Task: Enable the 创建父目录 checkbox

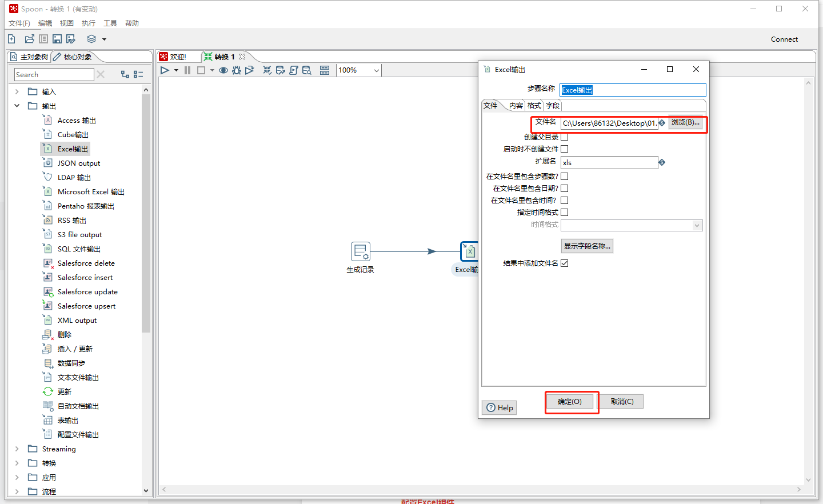Action: (x=565, y=137)
